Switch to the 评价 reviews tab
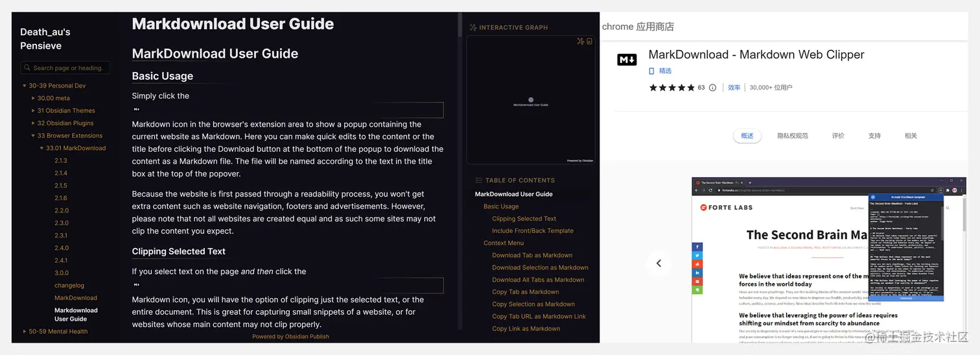The height and width of the screenshot is (355, 980). [x=838, y=136]
